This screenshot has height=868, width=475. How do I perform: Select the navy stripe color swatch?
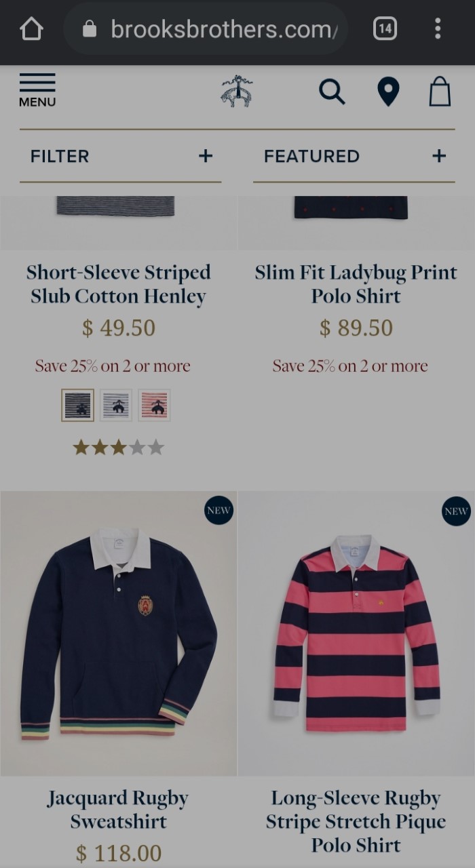pos(78,405)
